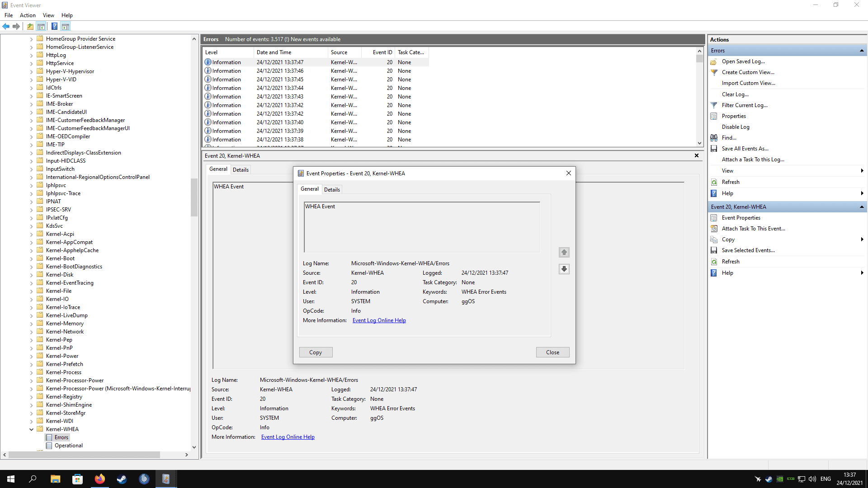This screenshot has width=868, height=488.
Task: Expand the Kernel-Power tree node
Action: [31, 356]
